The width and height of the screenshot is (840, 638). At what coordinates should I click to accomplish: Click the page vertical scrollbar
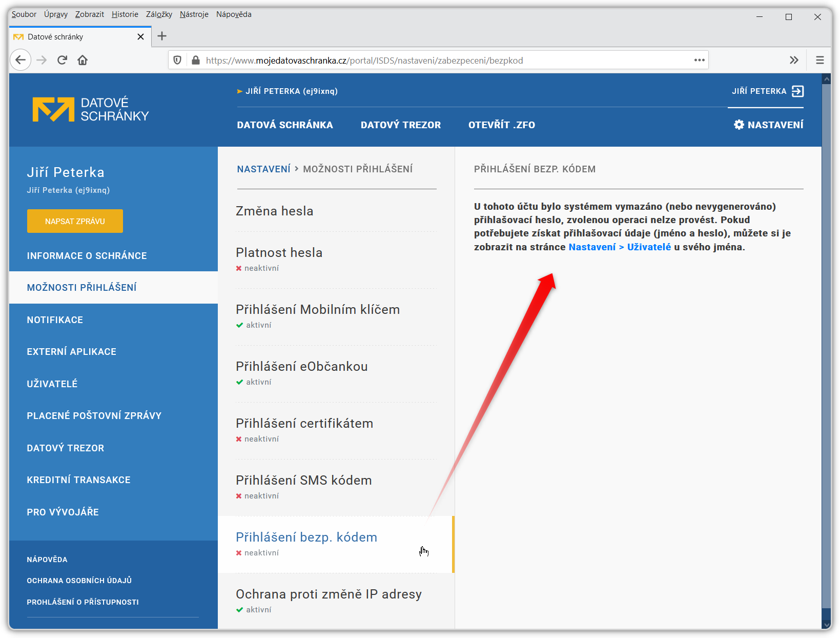click(x=826, y=346)
